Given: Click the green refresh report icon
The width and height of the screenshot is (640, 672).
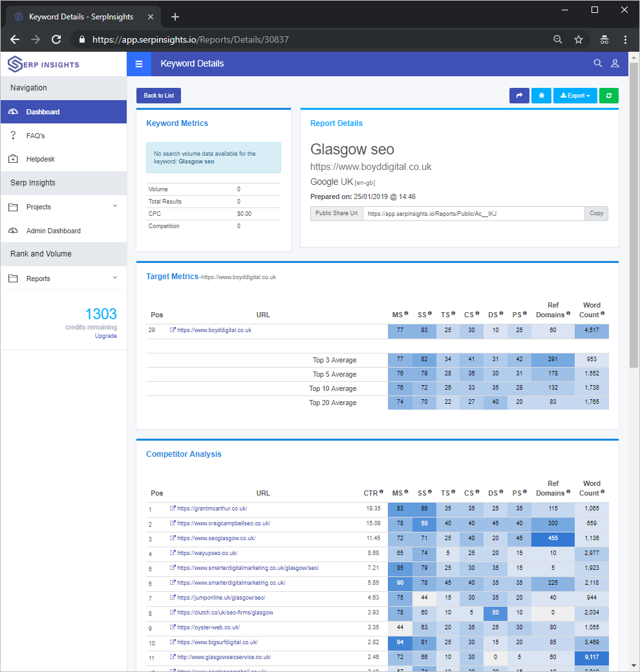Looking at the screenshot, I should click(608, 95).
